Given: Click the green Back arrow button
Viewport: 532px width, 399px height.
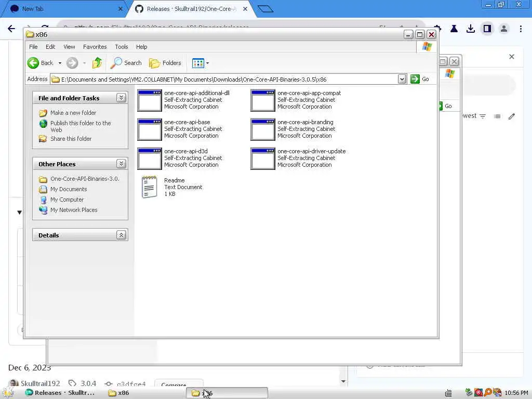Looking at the screenshot, I should pyautogui.click(x=33, y=63).
